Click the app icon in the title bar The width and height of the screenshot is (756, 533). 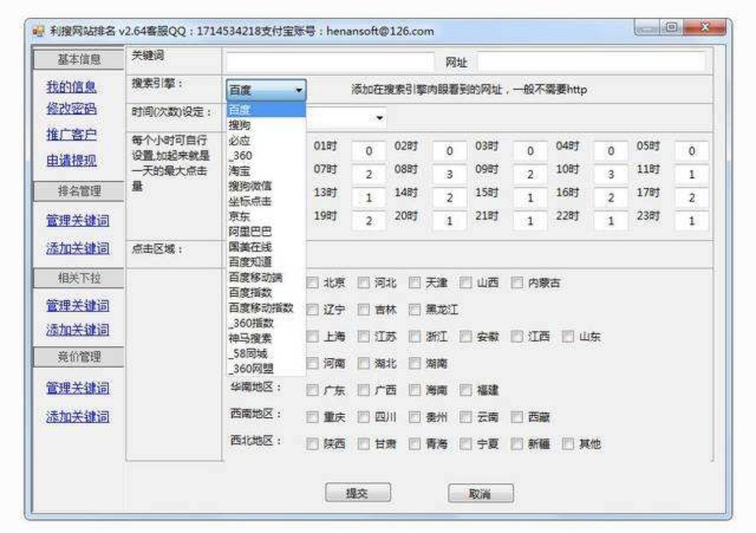pos(37,30)
